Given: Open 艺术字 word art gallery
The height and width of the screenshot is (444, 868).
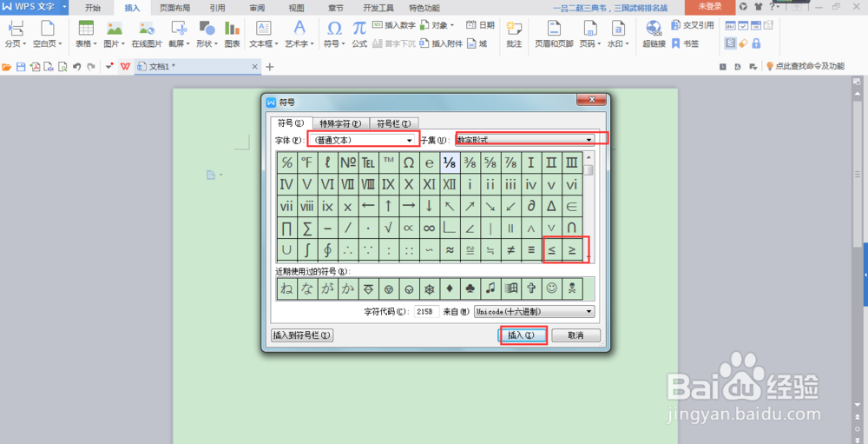Looking at the screenshot, I should (299, 35).
